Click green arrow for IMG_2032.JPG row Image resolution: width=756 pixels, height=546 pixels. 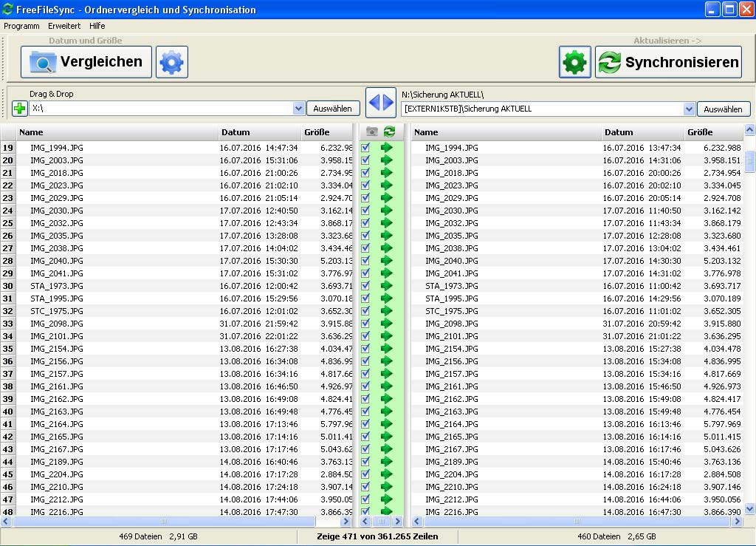click(x=387, y=223)
